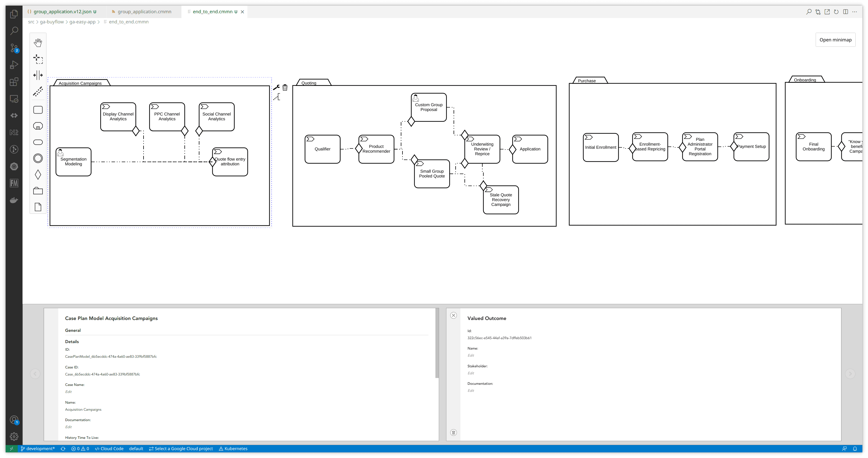The height and width of the screenshot is (458, 868).
Task: Edit the Valued Outcome Documentation field
Action: [x=471, y=391]
